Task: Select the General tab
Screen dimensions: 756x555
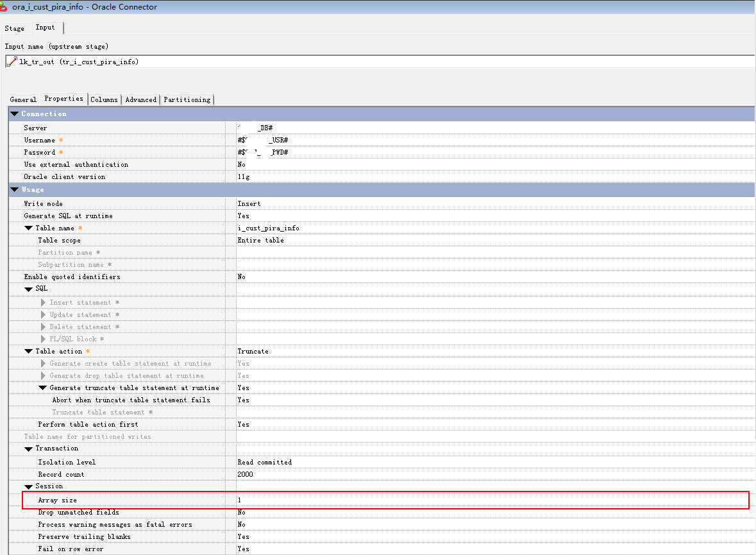Action: click(23, 99)
